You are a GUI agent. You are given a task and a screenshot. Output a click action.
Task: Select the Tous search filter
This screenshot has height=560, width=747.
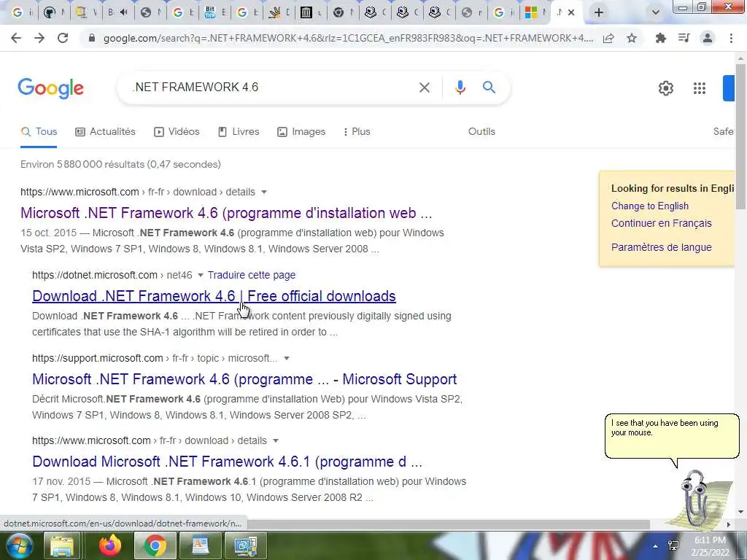(x=39, y=132)
